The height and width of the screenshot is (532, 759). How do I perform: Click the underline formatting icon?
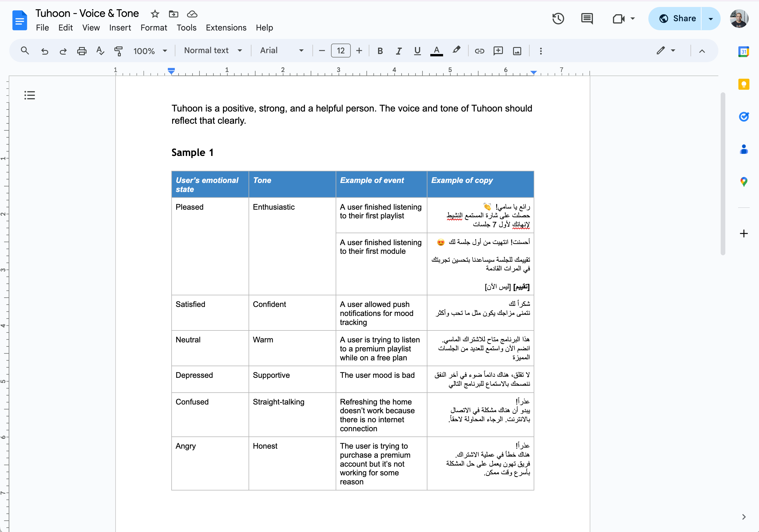pyautogui.click(x=417, y=51)
